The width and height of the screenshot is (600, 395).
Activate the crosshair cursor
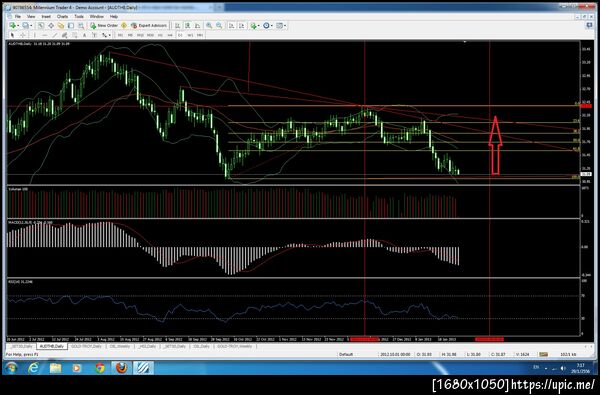(23, 35)
